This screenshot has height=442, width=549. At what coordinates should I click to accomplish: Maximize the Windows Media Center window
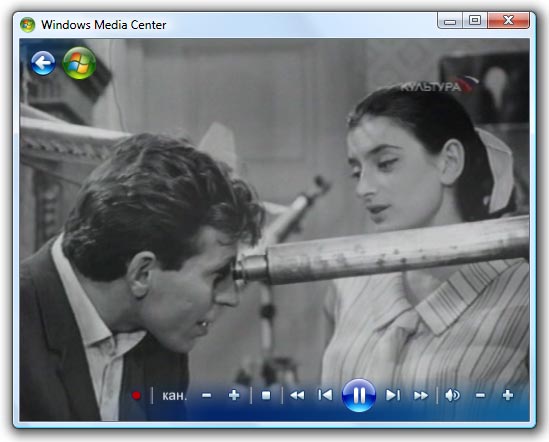pyautogui.click(x=475, y=21)
